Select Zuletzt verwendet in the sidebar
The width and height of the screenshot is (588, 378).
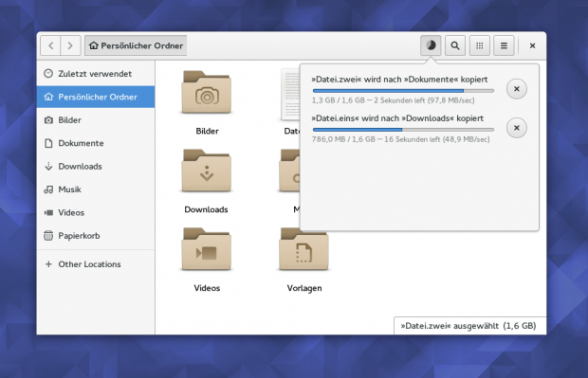[96, 74]
